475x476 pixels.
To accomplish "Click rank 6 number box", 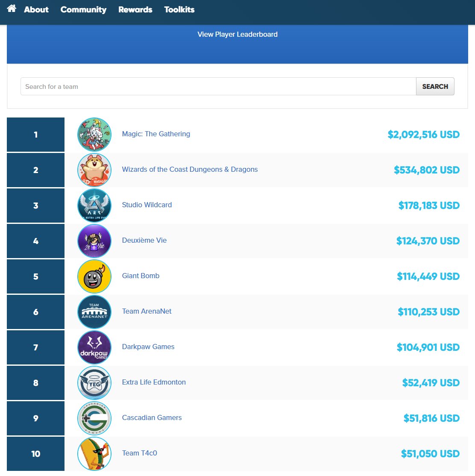I will coord(35,312).
